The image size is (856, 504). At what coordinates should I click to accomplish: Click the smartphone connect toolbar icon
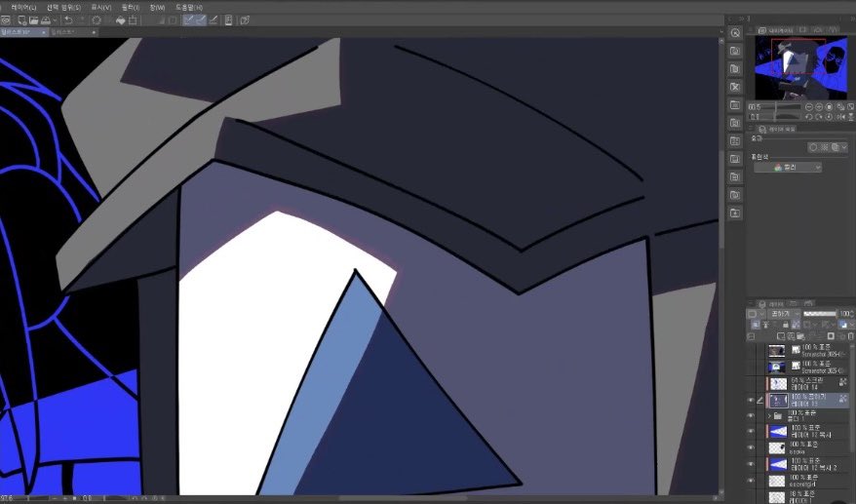tap(228, 20)
